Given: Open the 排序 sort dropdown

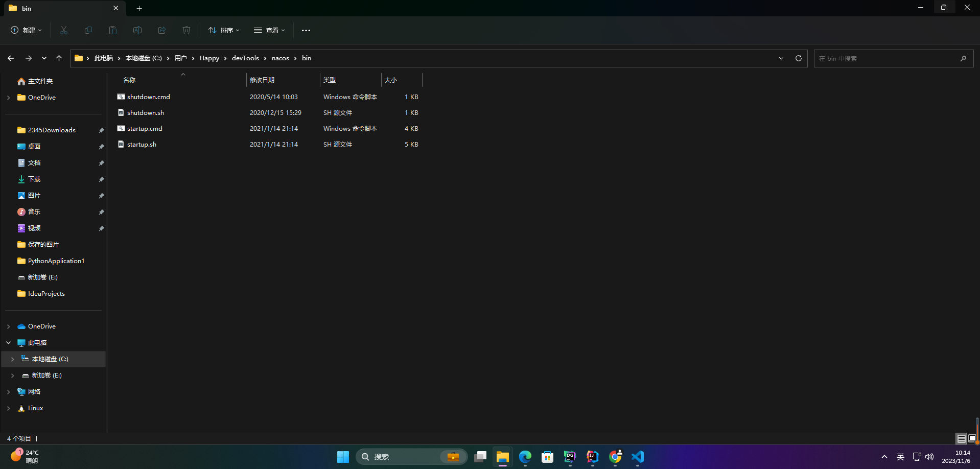Looking at the screenshot, I should [x=224, y=30].
